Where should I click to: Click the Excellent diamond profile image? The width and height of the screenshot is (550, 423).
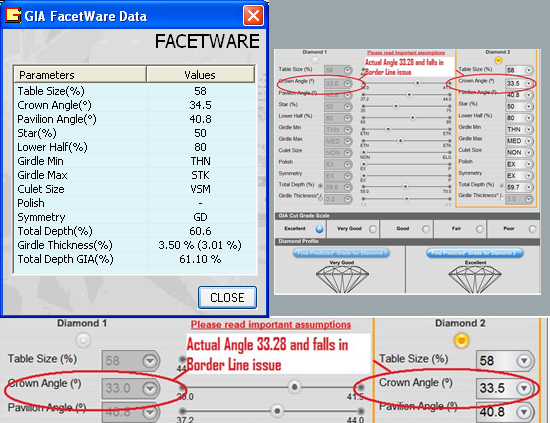tap(475, 280)
